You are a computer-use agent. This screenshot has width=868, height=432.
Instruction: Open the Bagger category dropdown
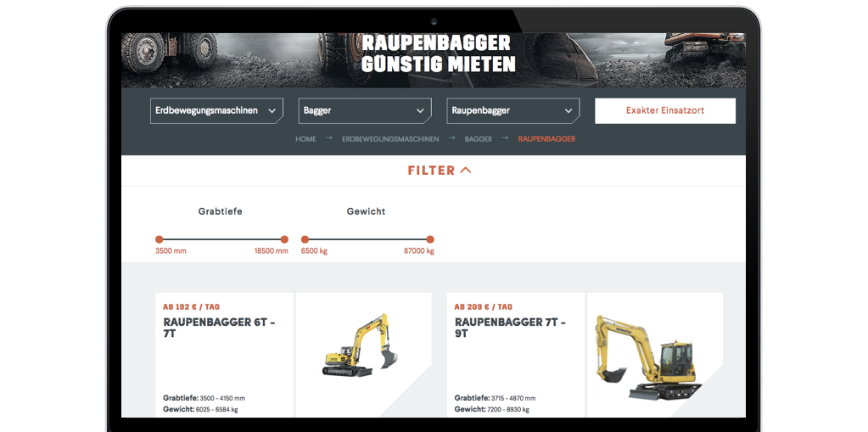(365, 111)
